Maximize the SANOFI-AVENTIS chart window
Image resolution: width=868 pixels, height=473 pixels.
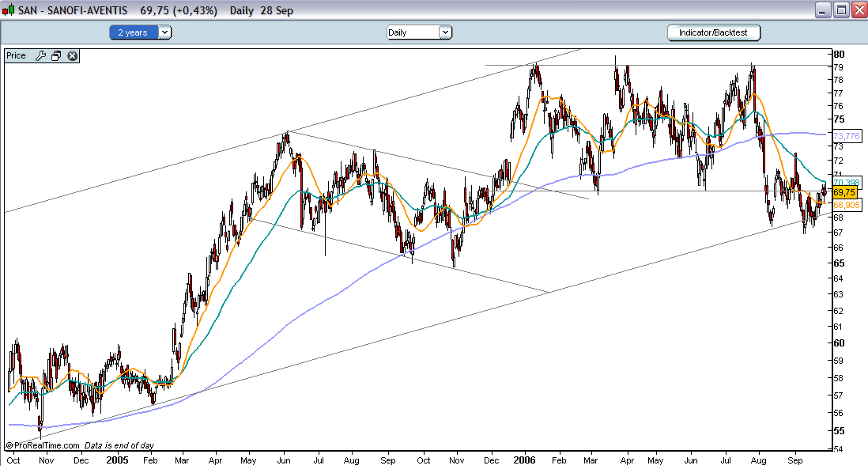841,10
